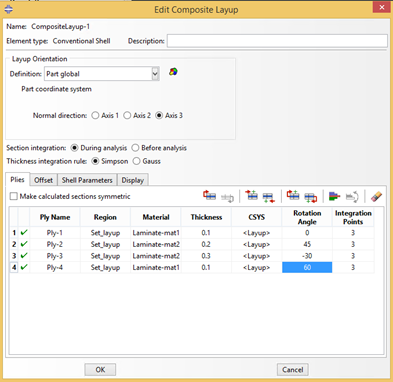Click the Ply-3 name cell

tap(55, 256)
